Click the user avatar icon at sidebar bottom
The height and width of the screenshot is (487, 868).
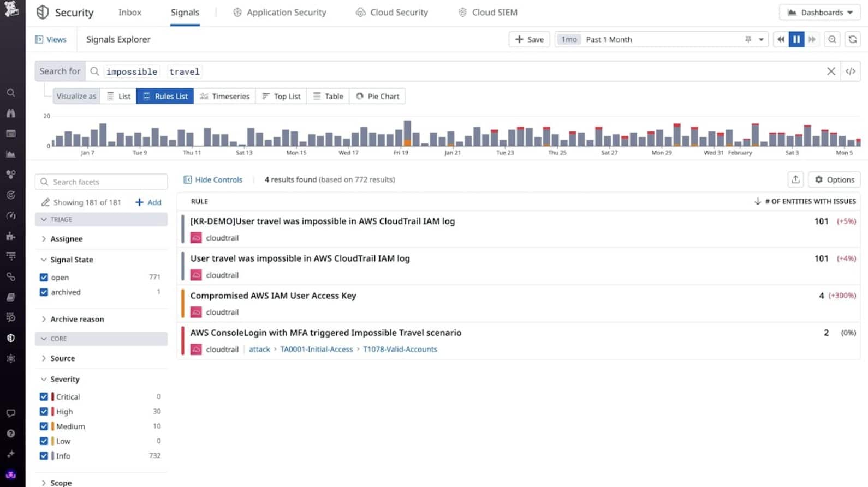pyautogui.click(x=10, y=475)
